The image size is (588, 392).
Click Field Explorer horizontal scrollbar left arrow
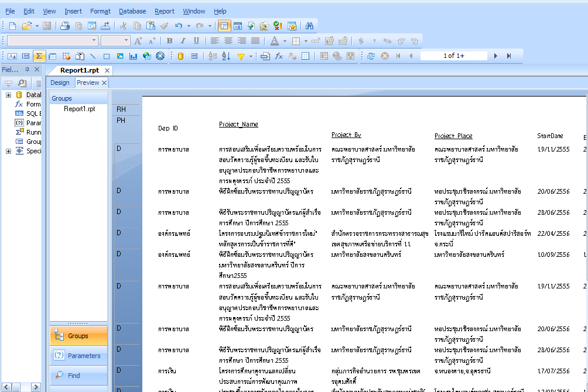click(6, 387)
